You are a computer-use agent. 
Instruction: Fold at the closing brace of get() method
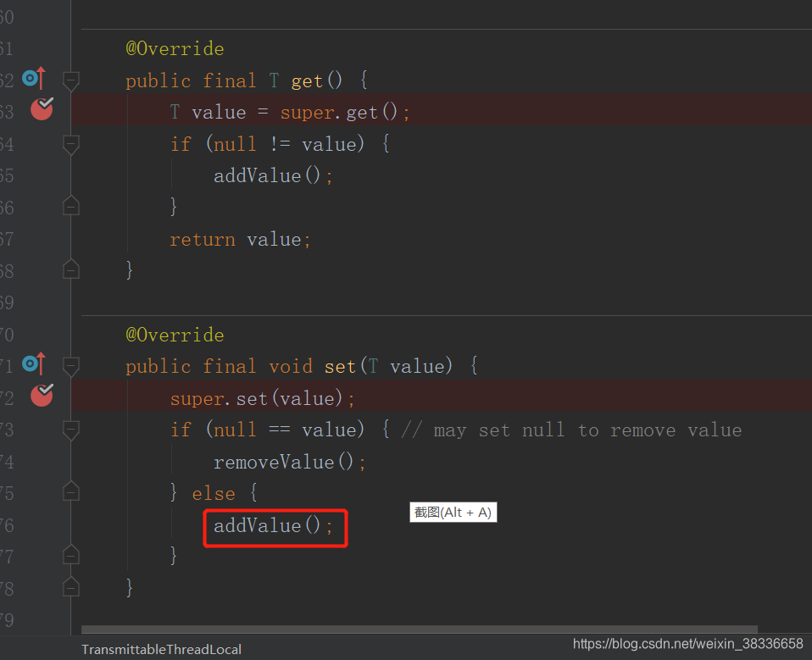(71, 269)
